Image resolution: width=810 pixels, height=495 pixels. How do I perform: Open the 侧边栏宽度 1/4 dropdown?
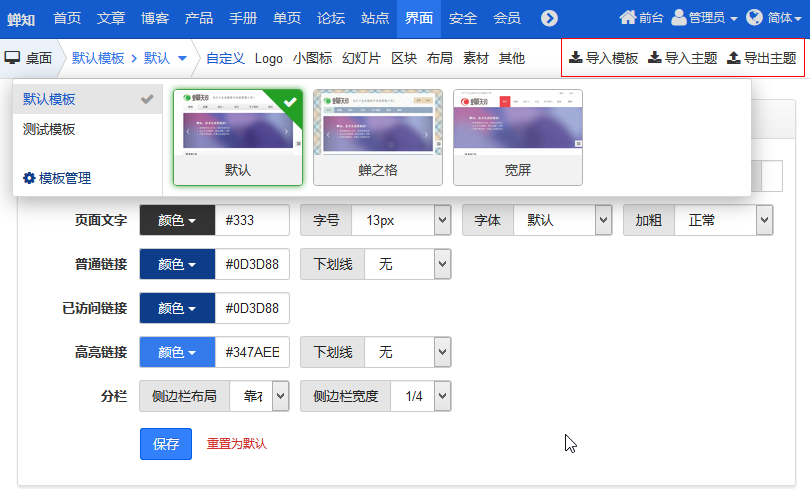[x=420, y=396]
